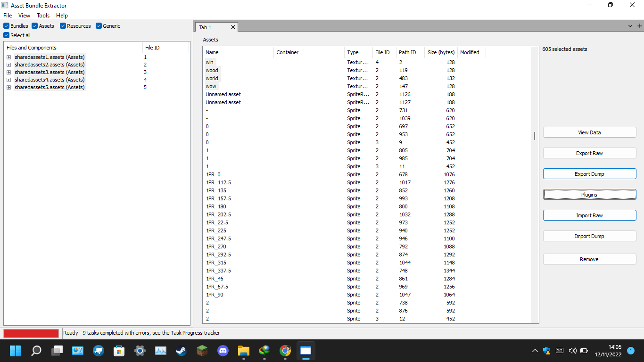Expand the sharedassets1.assets tree node
Screen dimensions: 644x362
(8, 57)
